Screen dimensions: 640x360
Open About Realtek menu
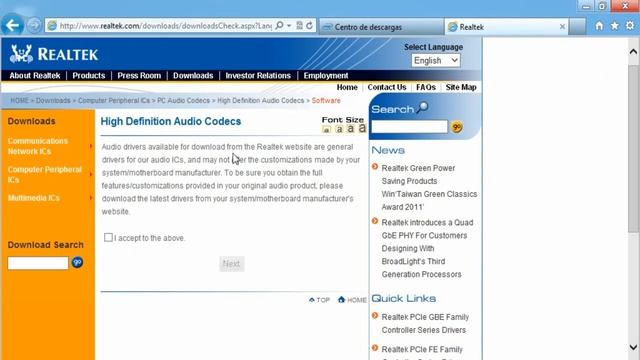[35, 76]
